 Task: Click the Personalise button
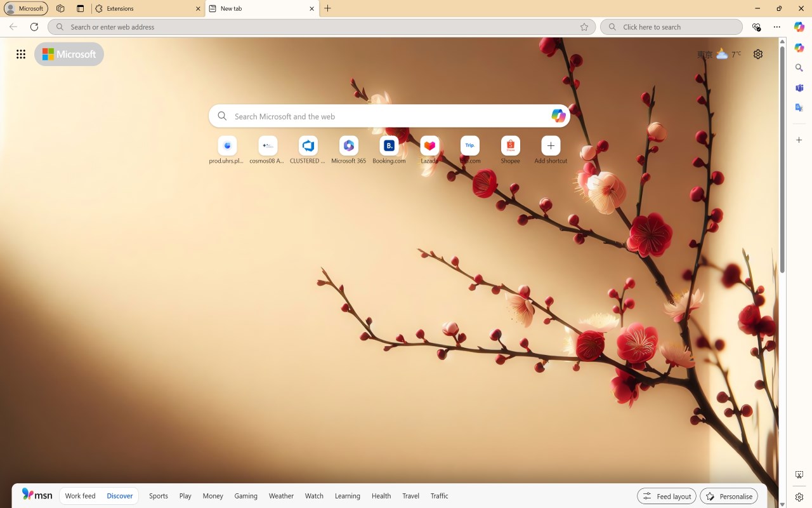tap(729, 496)
